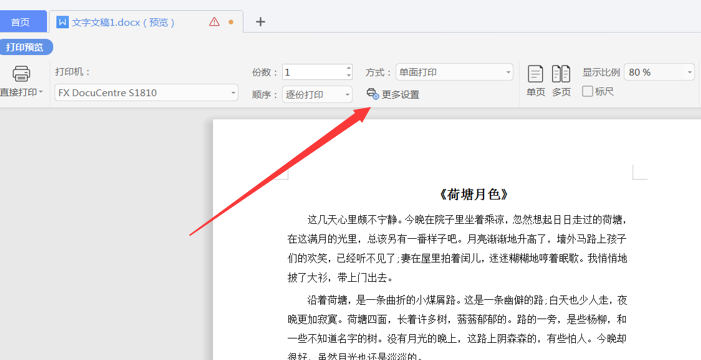
Task: Click the 打印机 label
Action: point(73,72)
